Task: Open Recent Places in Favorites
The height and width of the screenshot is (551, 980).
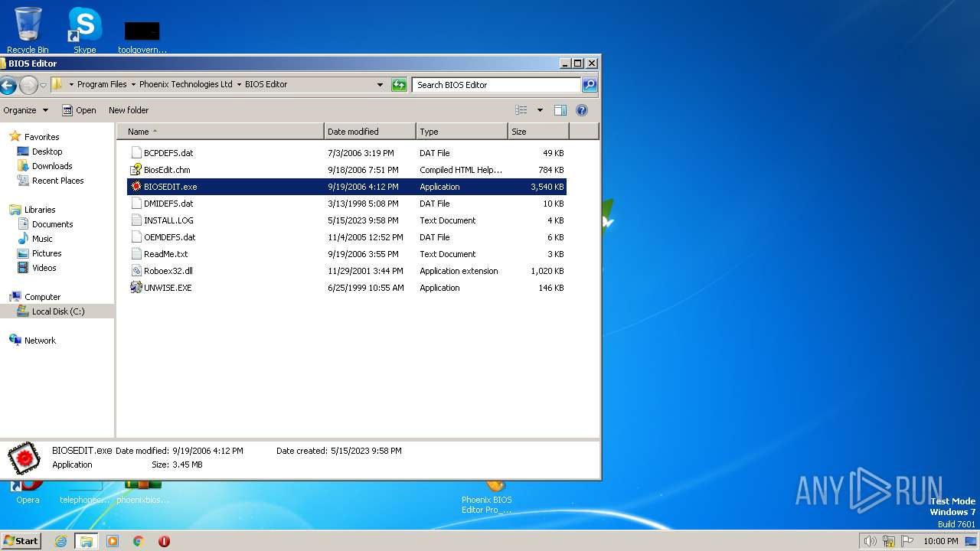Action: pos(57,181)
